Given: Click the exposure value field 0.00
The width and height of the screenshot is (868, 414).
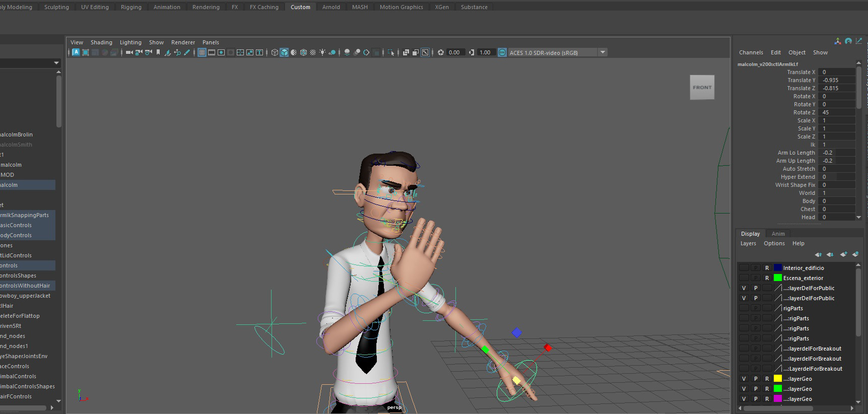Looking at the screenshot, I should (x=455, y=52).
